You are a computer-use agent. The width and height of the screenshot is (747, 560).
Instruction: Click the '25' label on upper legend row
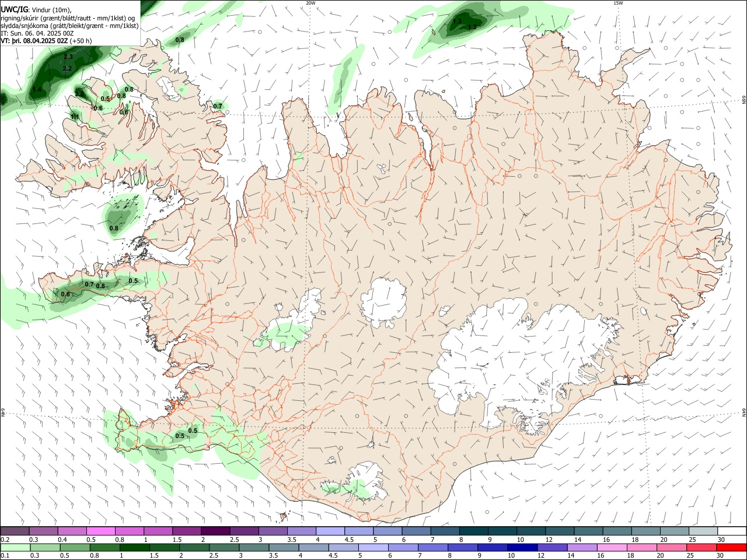pyautogui.click(x=692, y=540)
